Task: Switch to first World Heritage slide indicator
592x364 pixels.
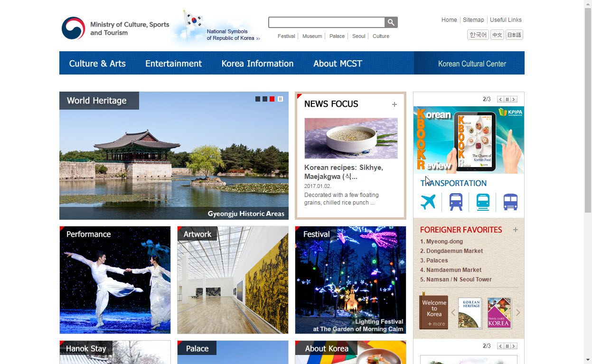Action: pos(258,99)
